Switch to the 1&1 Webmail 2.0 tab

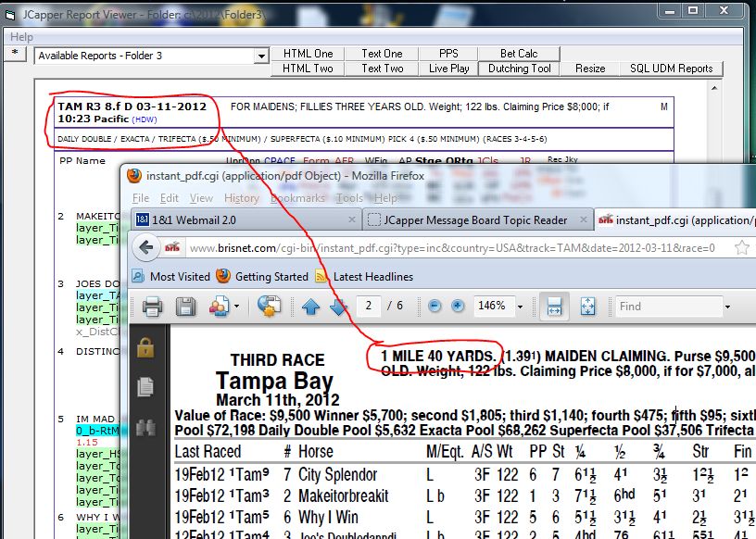(x=246, y=219)
